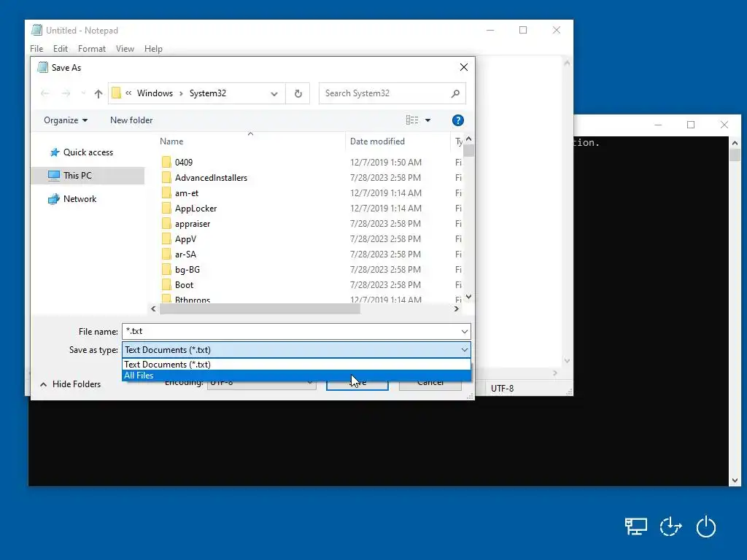Select Quick access in navigation pane
Screen dimensions: 747x560
(88, 152)
